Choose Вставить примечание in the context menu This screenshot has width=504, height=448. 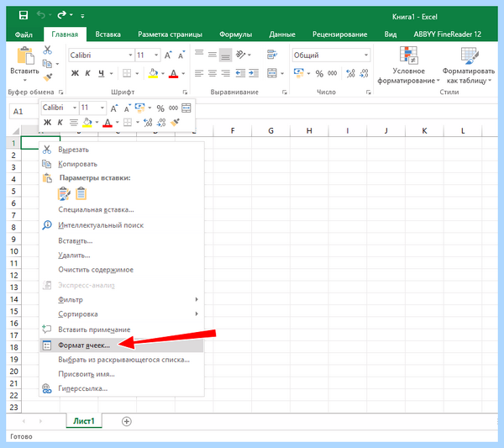[122, 329]
